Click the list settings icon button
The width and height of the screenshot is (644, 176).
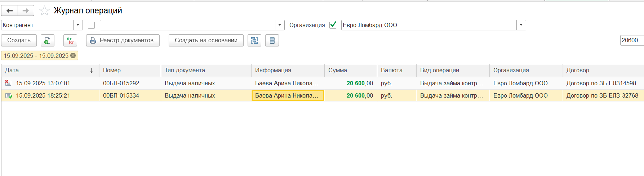[272, 40]
